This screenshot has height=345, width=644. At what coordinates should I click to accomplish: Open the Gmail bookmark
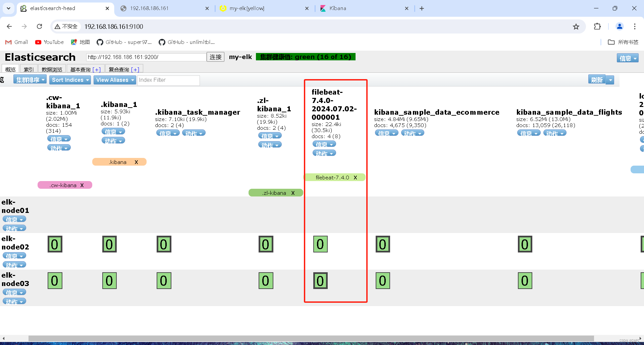(17, 42)
